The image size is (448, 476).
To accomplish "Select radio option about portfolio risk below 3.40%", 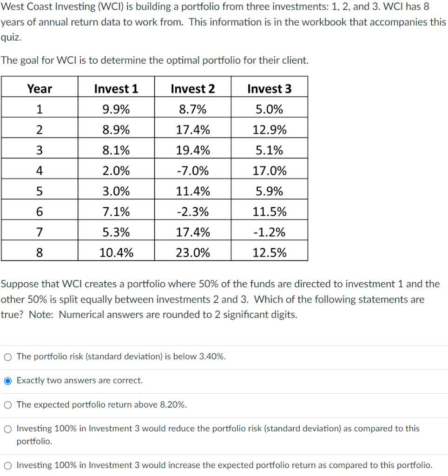I will [7, 357].
